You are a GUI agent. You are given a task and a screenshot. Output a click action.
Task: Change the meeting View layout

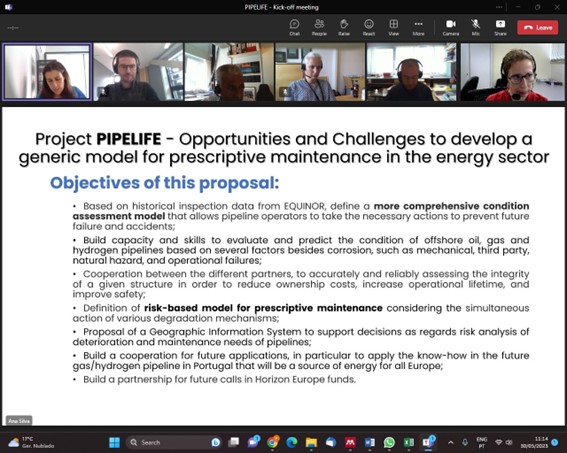point(393,27)
